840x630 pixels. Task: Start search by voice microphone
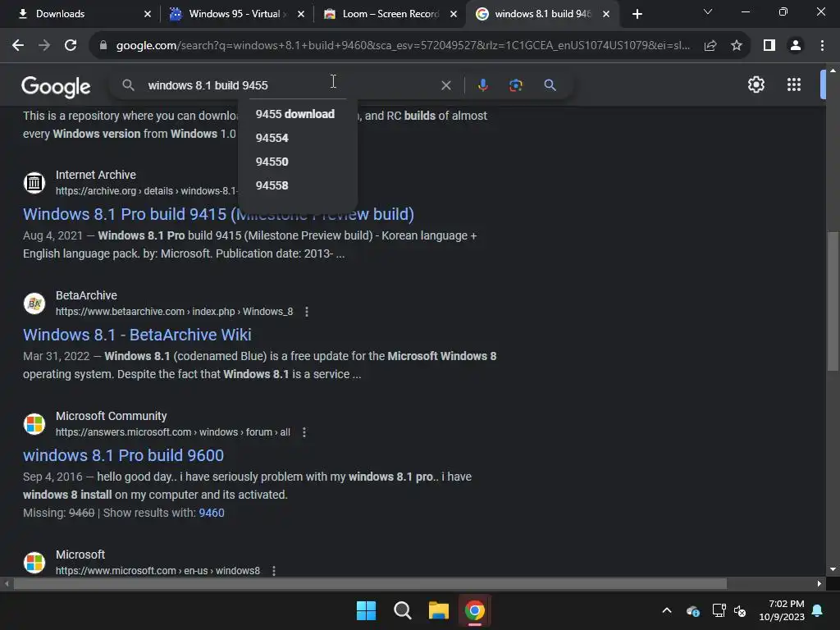[482, 85]
